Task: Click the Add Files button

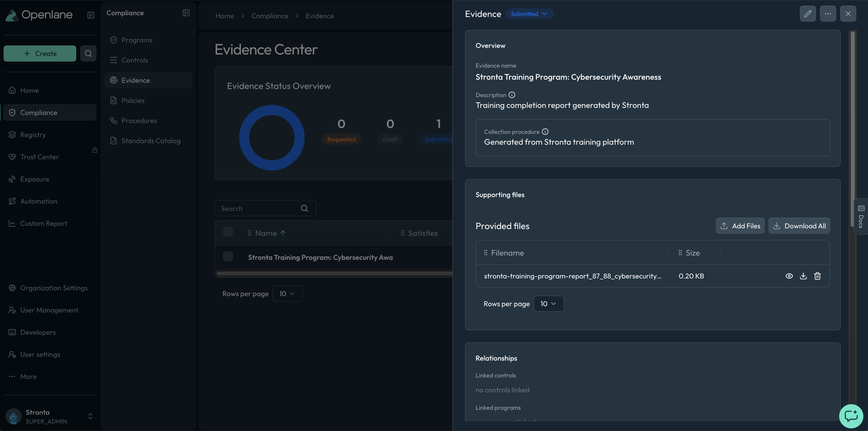Action: [740, 226]
